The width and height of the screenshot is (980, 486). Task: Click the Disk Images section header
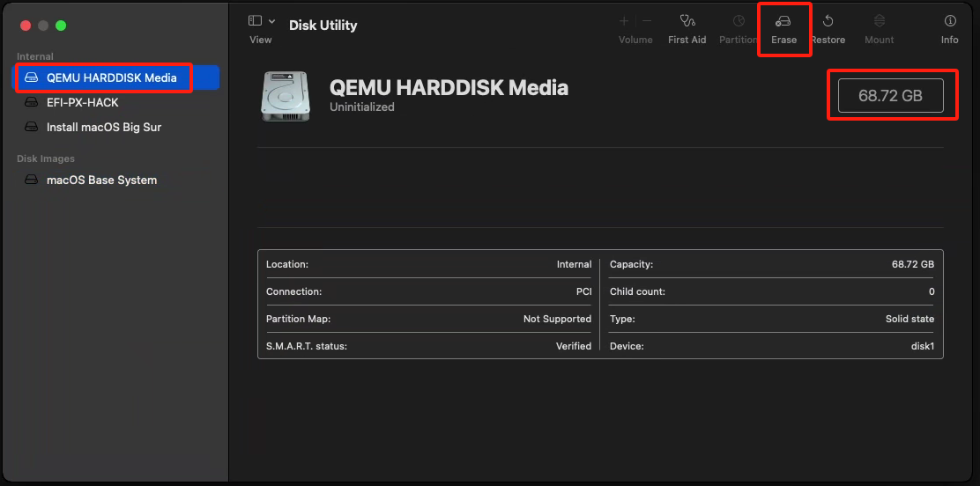[46, 158]
